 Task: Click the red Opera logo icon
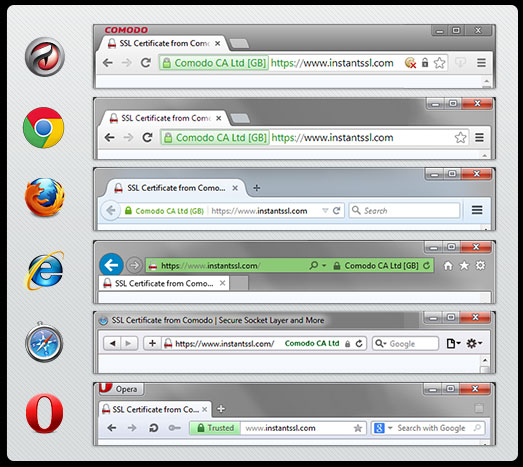[x=44, y=413]
